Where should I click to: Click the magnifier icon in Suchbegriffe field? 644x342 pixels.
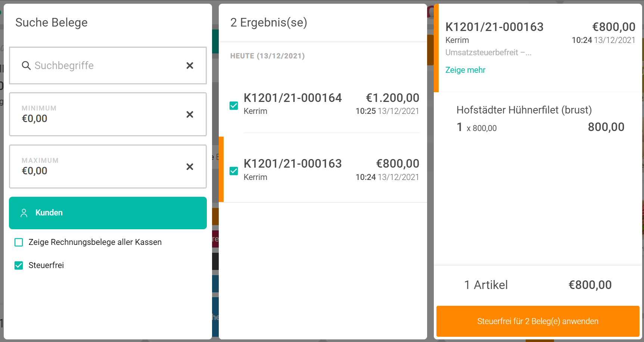[x=26, y=66]
